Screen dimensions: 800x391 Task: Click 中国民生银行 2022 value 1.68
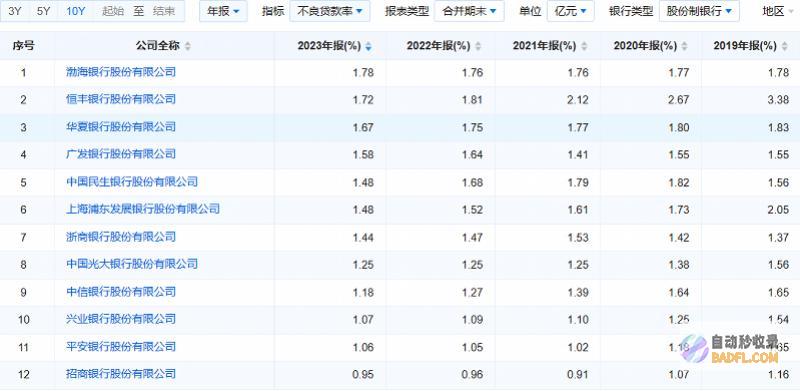[x=472, y=182]
